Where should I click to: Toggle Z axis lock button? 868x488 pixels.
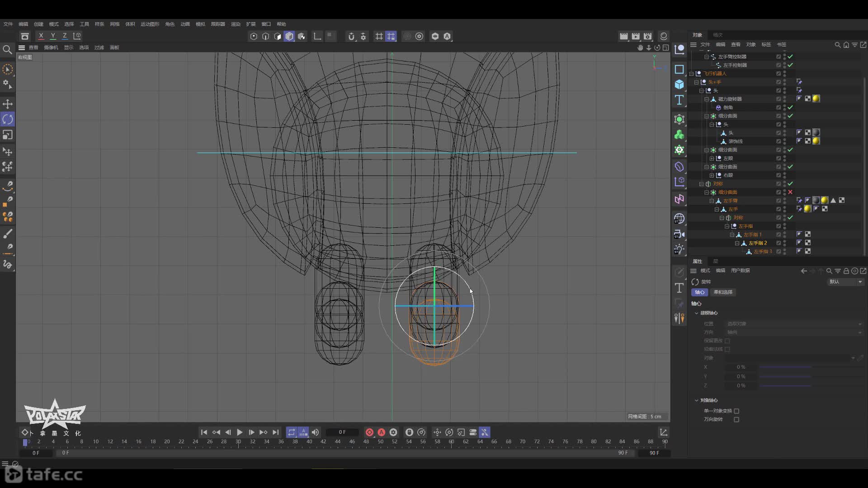click(x=65, y=36)
